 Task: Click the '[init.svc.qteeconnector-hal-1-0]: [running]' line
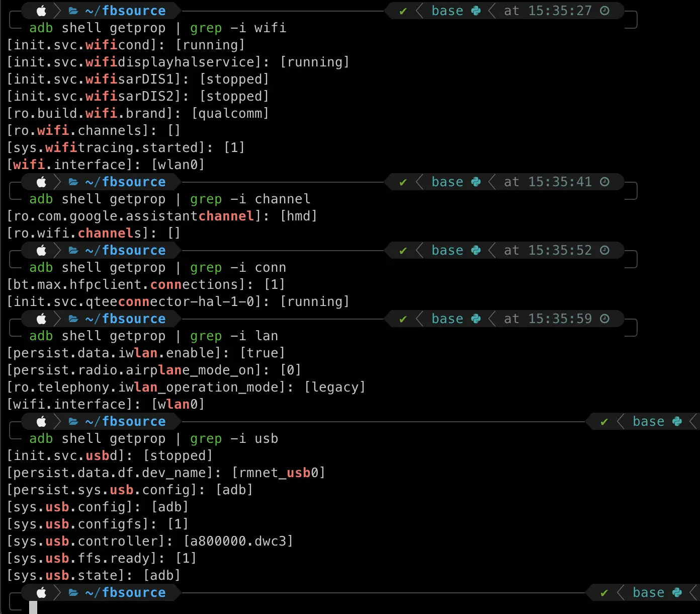click(178, 301)
